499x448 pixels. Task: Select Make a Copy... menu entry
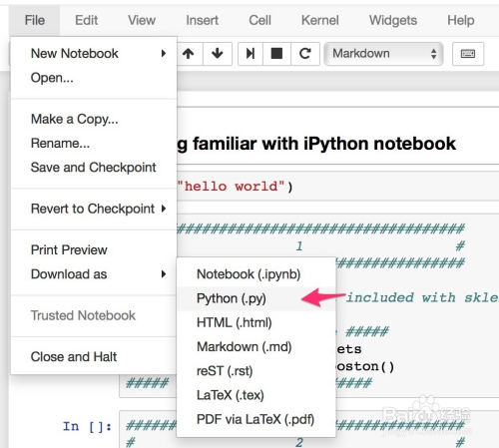click(94, 119)
